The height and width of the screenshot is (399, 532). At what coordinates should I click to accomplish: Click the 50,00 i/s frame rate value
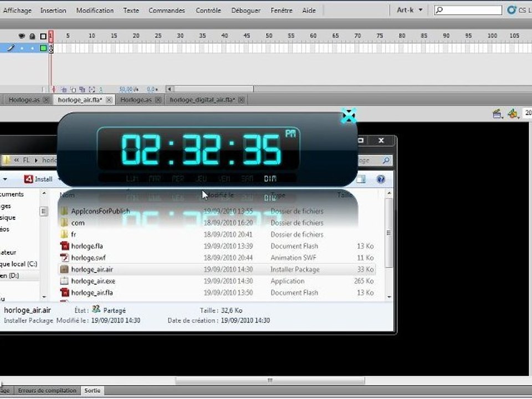point(129,90)
